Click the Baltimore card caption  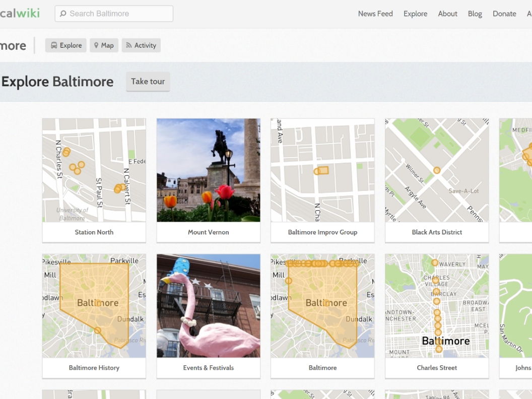322,368
